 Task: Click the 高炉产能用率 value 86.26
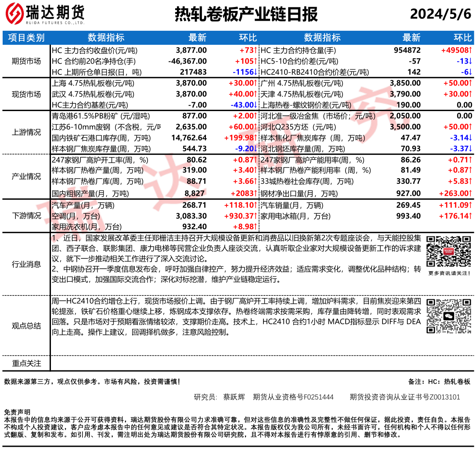[411, 160]
